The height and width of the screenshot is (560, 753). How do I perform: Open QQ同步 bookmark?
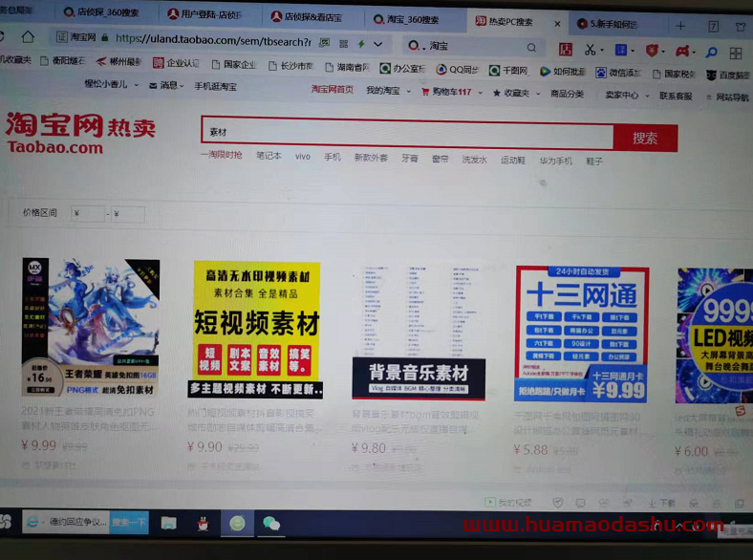tap(457, 69)
